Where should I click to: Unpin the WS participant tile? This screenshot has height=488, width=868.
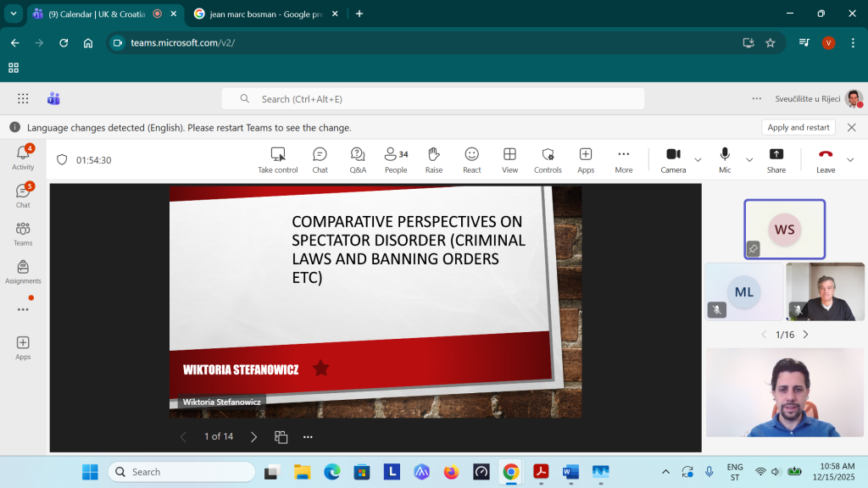pyautogui.click(x=753, y=248)
